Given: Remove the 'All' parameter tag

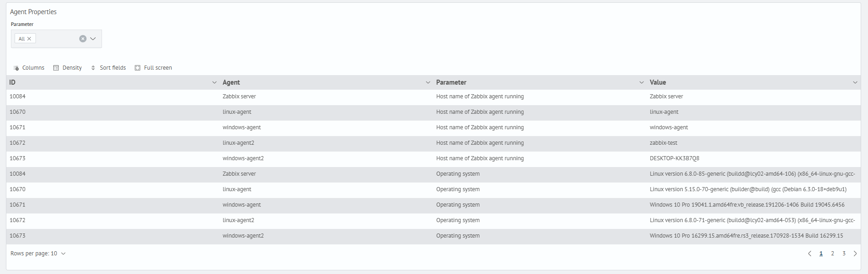Looking at the screenshot, I should pyautogui.click(x=29, y=39).
